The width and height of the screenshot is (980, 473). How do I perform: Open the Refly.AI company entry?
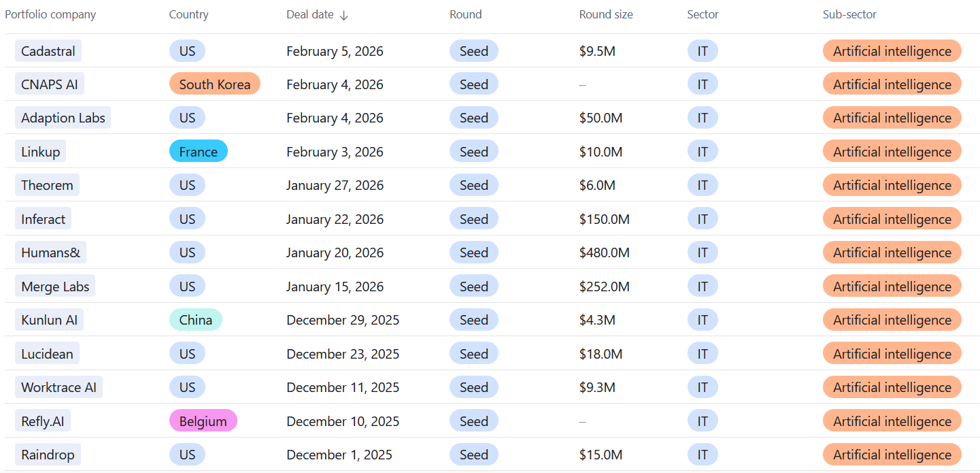pyautogui.click(x=43, y=421)
